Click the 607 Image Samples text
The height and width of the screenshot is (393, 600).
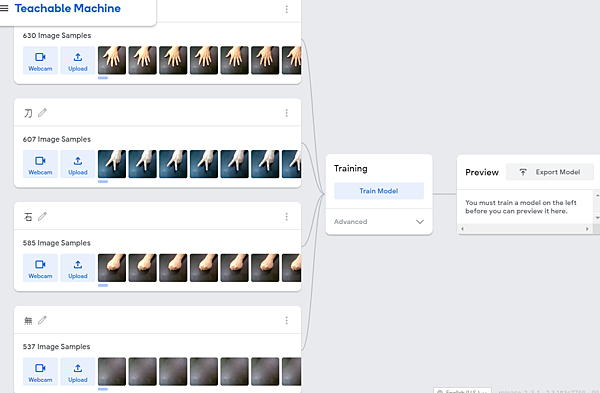57,139
